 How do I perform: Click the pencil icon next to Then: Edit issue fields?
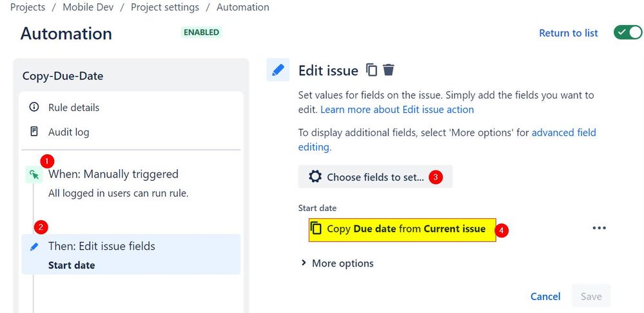pos(35,247)
